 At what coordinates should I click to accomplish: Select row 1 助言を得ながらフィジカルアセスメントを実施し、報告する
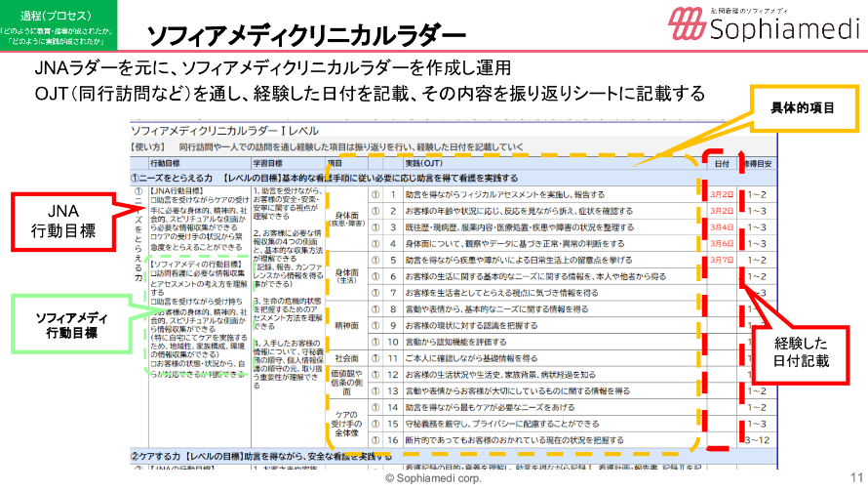tap(504, 195)
